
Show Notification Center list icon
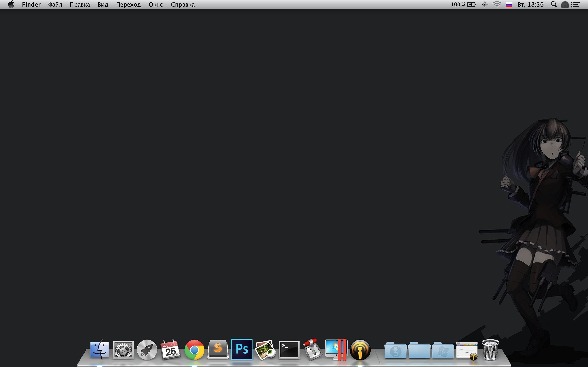coord(575,4)
